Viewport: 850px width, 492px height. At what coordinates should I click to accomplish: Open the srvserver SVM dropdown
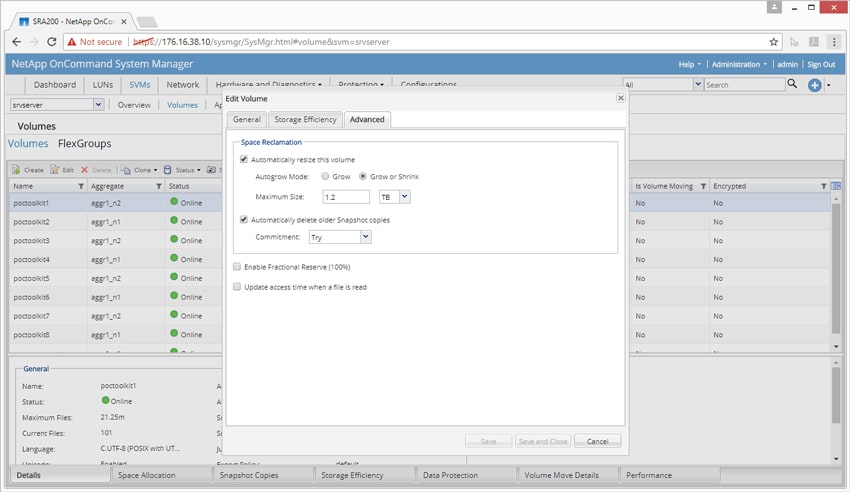(x=98, y=105)
